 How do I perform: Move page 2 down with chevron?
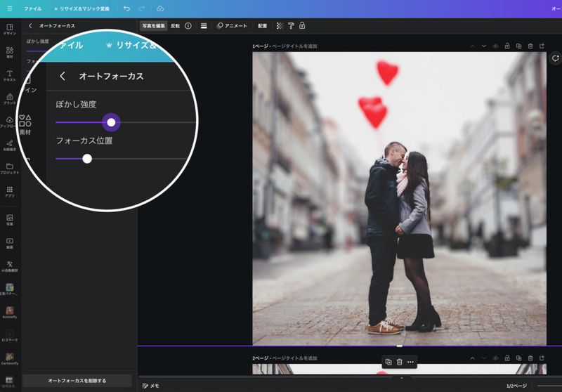click(484, 358)
